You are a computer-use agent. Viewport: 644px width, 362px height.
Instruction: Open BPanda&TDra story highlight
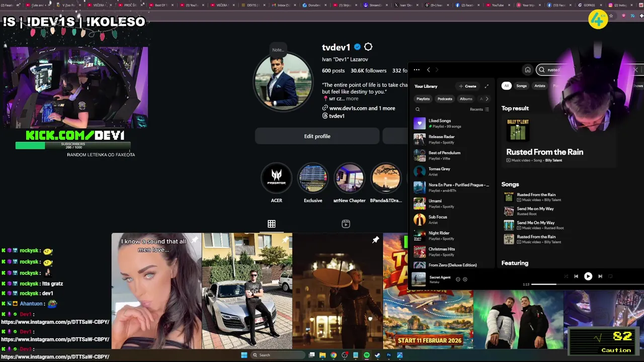(x=386, y=179)
